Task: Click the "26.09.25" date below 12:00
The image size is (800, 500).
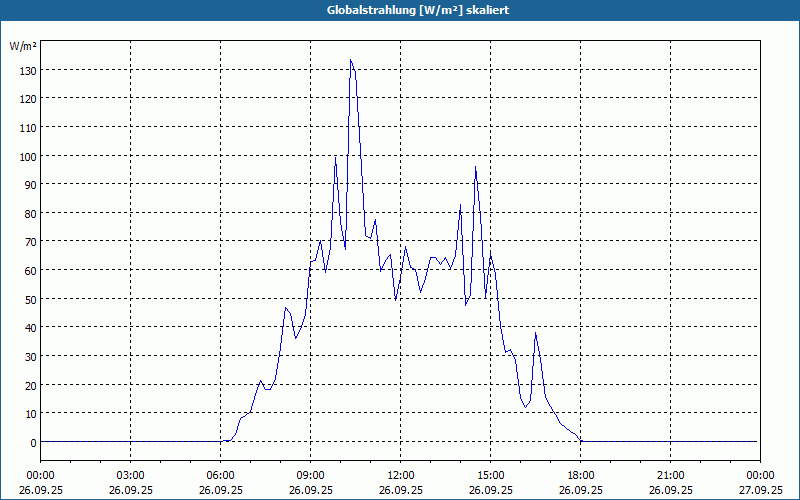Action: pos(401,490)
